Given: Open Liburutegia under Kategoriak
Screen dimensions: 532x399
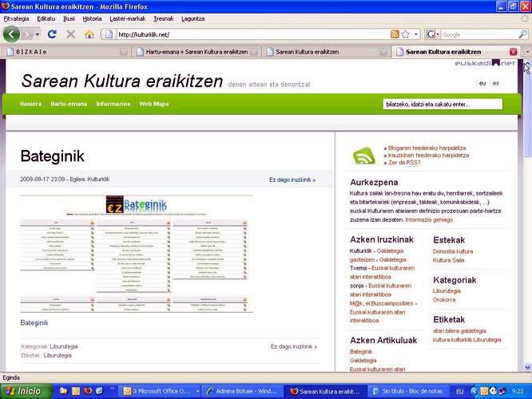Looking at the screenshot, I should 447,290.
